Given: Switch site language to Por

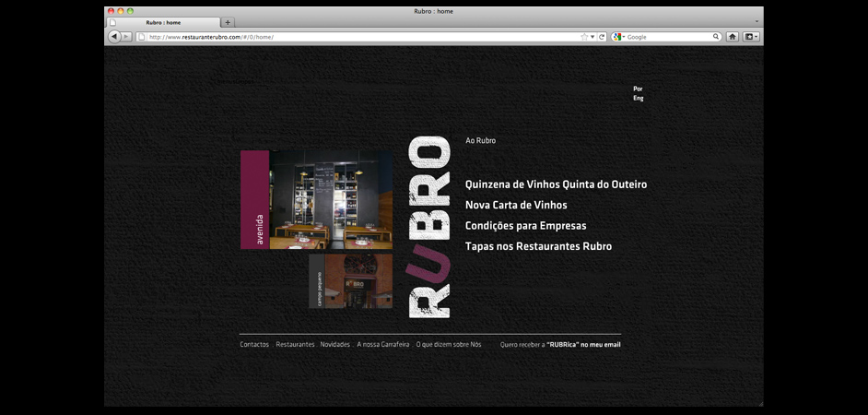Looking at the screenshot, I should (638, 89).
